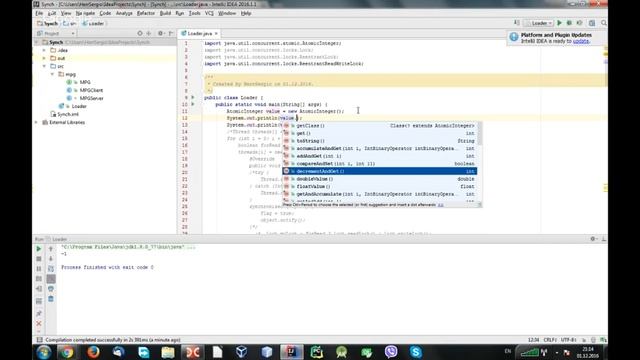This screenshot has width=640, height=360.
Task: Select Synch.iml file in Project tree
Action: click(64, 114)
